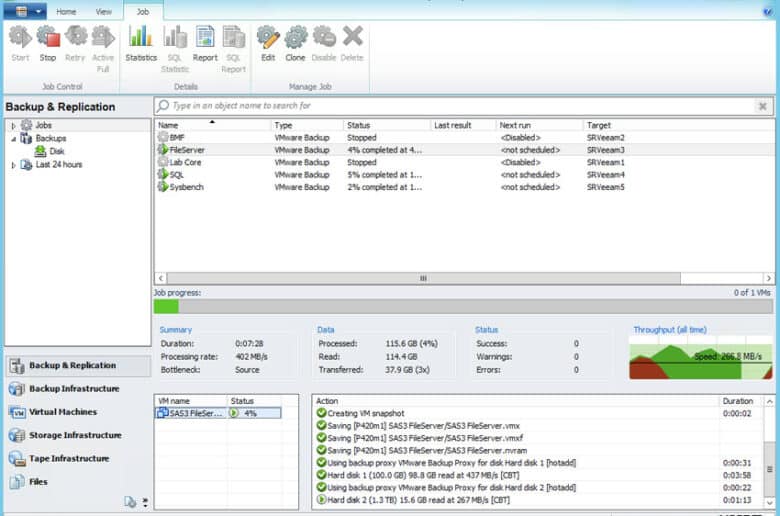Collapse the Backups tree node

click(x=13, y=139)
